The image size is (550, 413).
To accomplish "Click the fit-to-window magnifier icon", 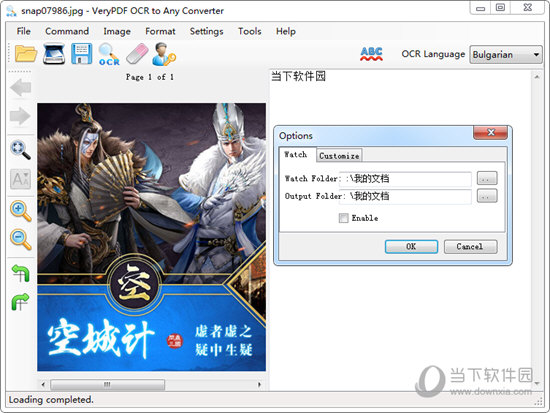I will point(21,149).
